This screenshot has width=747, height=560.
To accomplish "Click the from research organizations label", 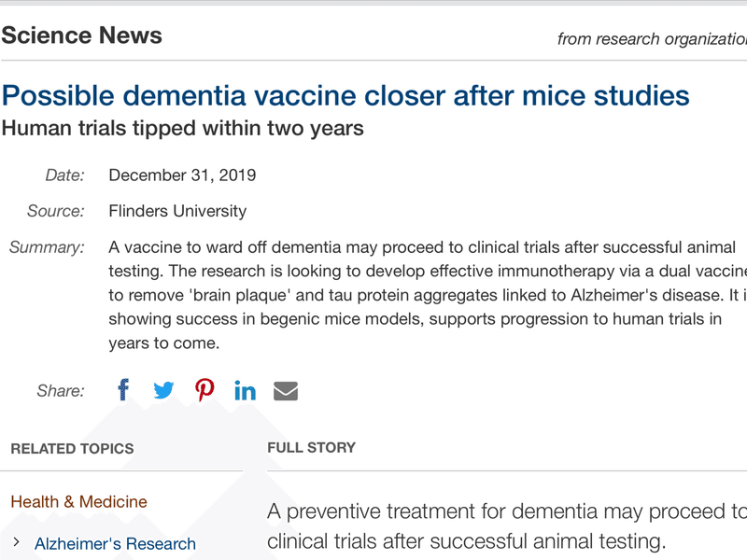I will (652, 39).
